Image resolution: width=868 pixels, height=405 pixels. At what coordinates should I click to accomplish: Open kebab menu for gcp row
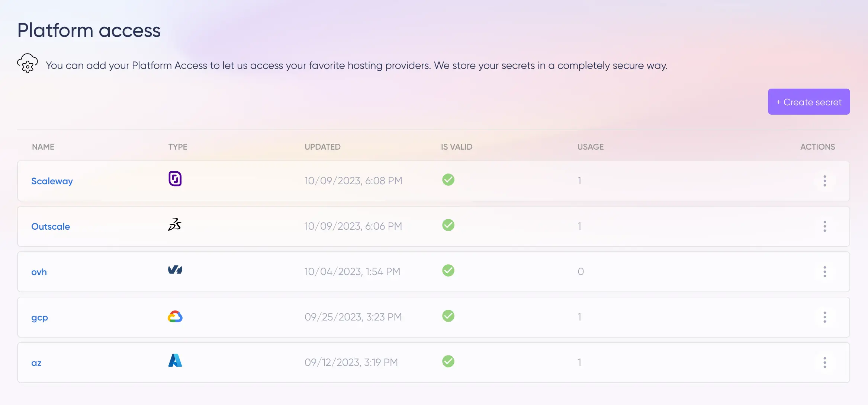point(824,317)
